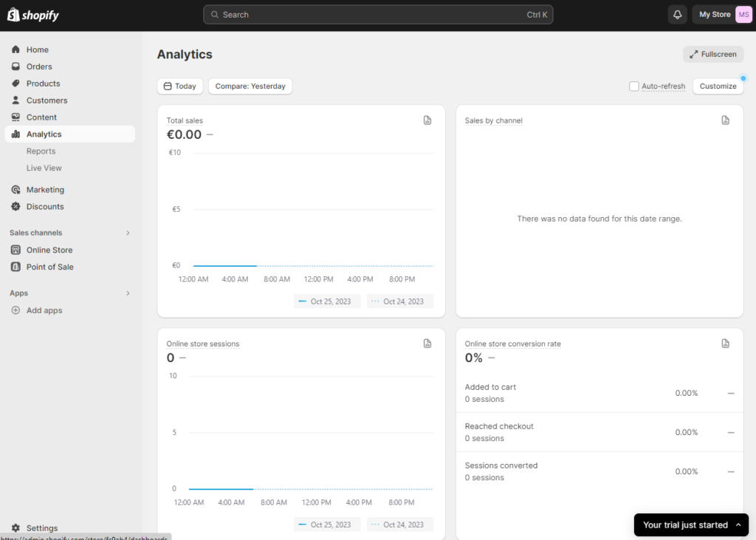Open Content in sidebar
The image size is (756, 540).
click(x=70, y=117)
